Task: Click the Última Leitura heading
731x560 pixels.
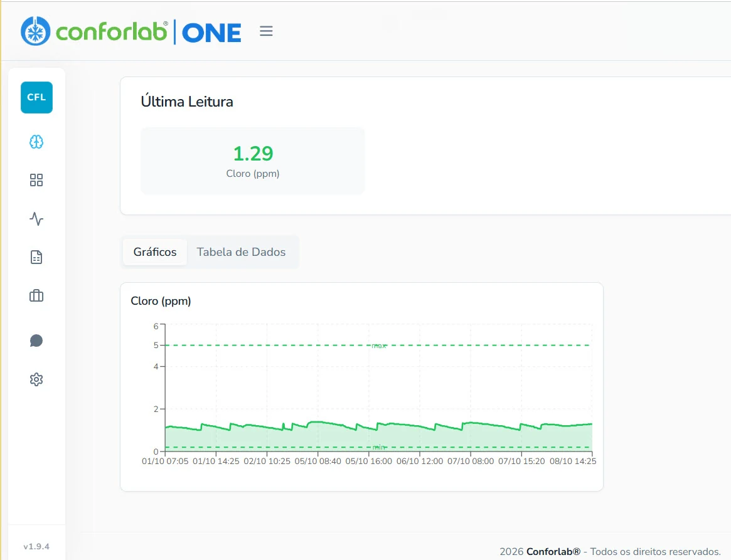Action: tap(187, 102)
